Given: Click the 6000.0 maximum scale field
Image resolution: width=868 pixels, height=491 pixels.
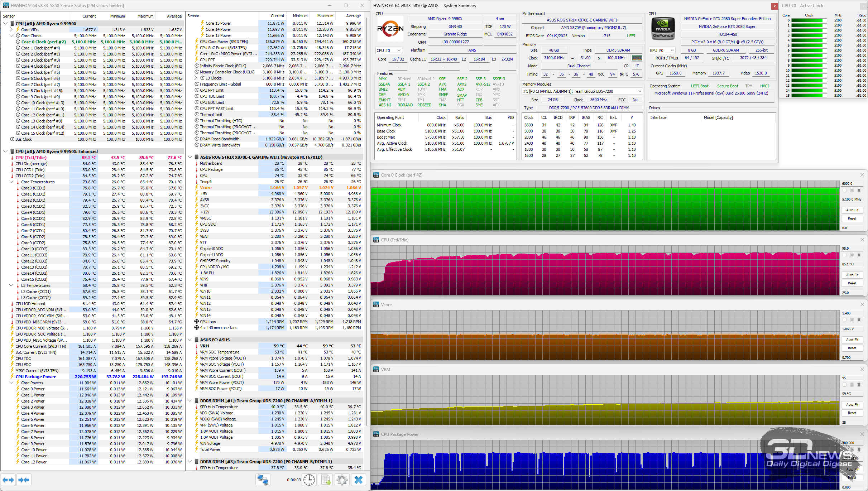Looking at the screenshot, I should [x=852, y=184].
